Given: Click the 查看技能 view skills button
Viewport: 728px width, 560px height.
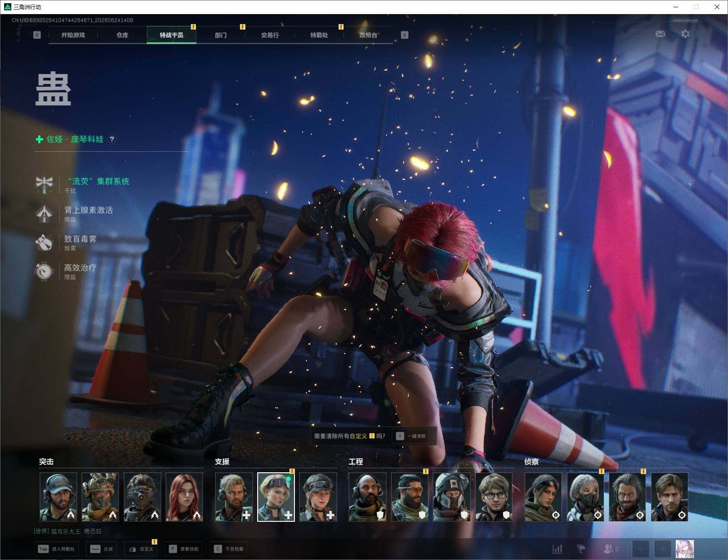Looking at the screenshot, I should point(184,549).
